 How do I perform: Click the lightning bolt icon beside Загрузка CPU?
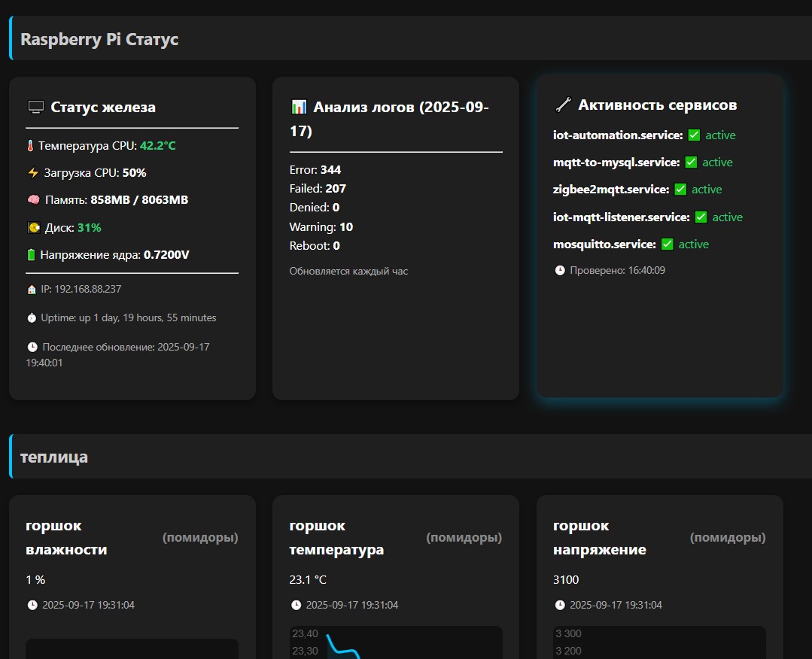coord(33,173)
